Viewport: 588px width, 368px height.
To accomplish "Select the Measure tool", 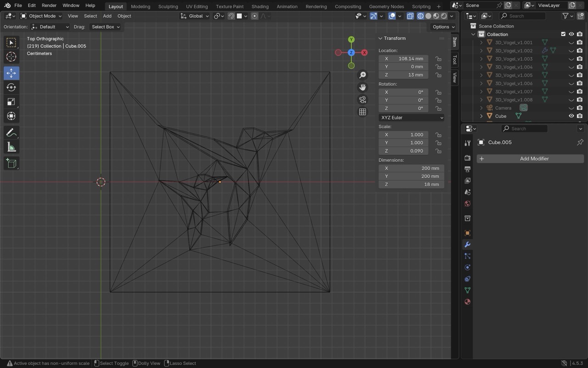I will point(11,147).
